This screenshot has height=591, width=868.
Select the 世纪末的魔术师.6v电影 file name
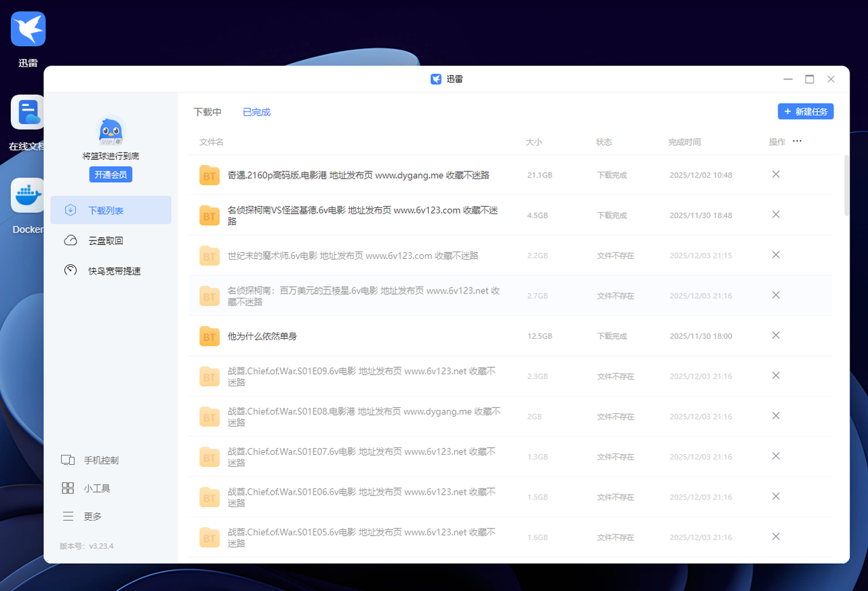tap(353, 256)
